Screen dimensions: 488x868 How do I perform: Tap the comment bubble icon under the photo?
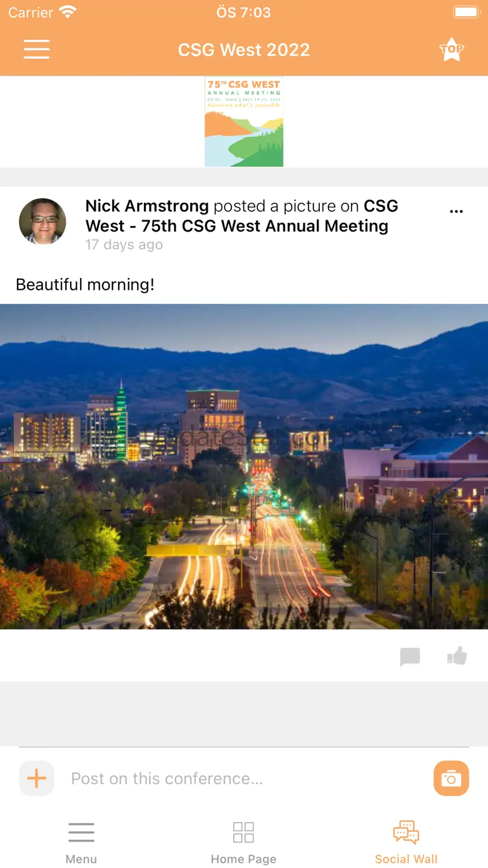coord(410,656)
